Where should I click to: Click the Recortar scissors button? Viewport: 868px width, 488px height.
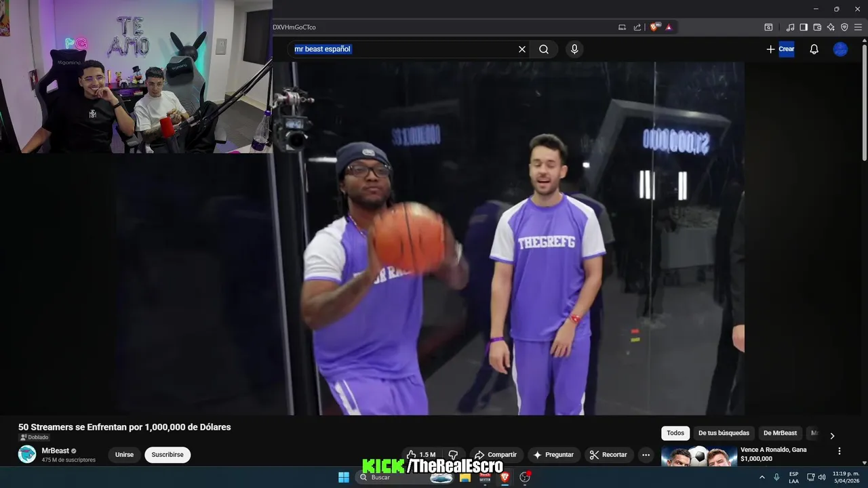609,455
